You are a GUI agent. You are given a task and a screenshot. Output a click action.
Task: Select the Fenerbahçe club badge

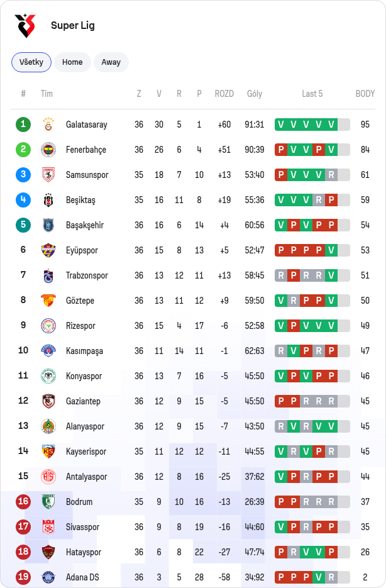(48, 150)
